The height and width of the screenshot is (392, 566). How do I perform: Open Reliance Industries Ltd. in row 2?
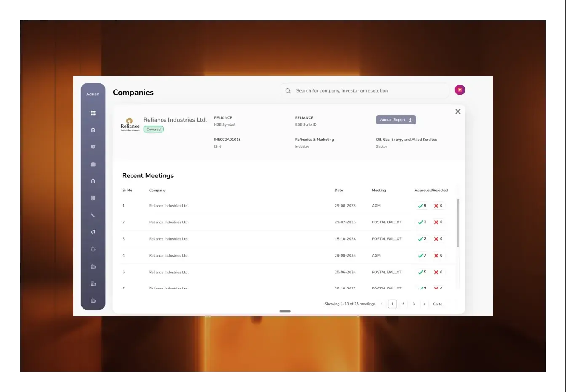168,222
